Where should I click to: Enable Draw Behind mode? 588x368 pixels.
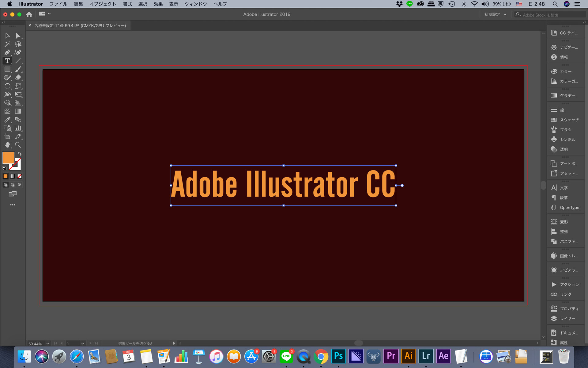13,185
